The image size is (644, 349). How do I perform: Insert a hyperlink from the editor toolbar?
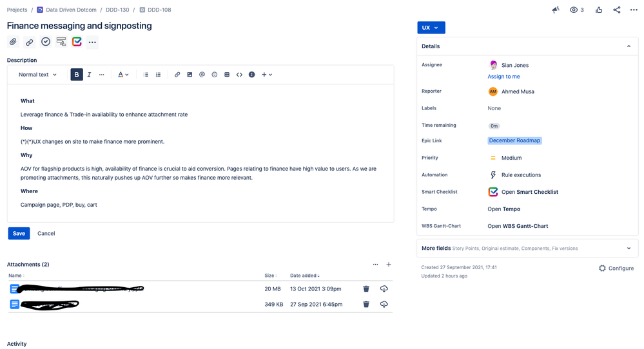pos(177,75)
